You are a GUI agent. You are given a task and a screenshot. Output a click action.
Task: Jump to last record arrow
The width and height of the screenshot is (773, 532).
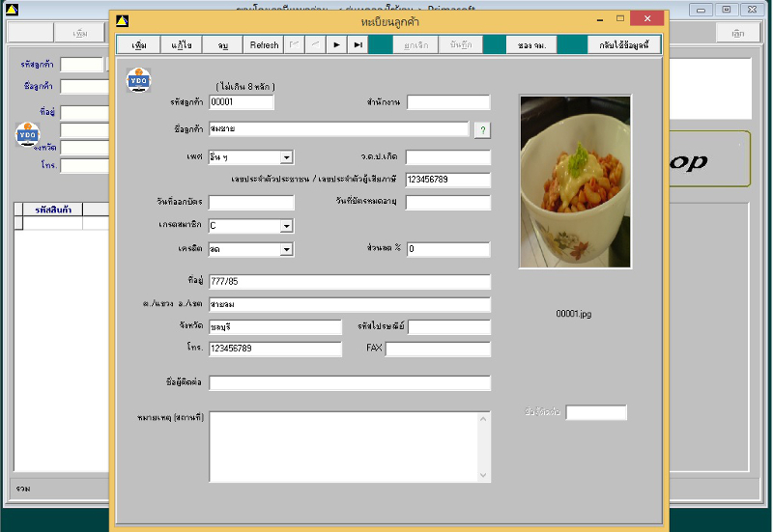pos(358,44)
